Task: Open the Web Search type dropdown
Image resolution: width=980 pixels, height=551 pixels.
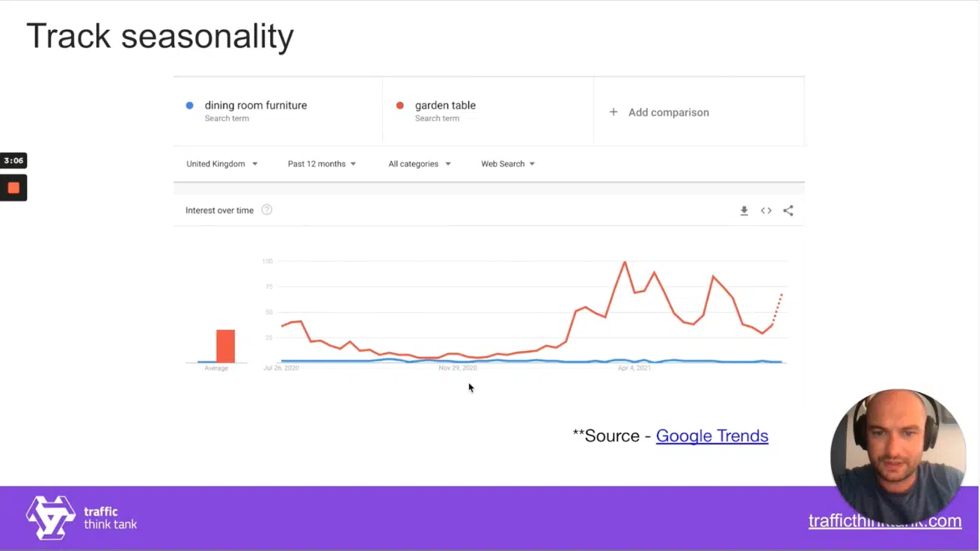Action: (x=508, y=164)
